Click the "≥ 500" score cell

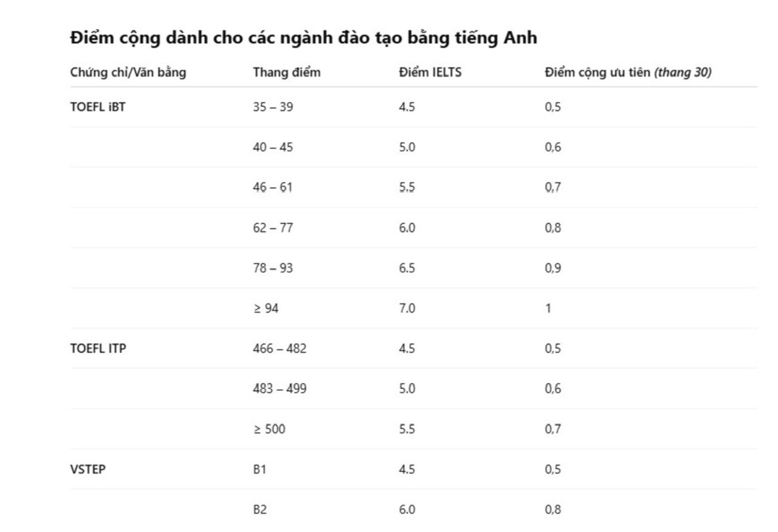(x=269, y=429)
